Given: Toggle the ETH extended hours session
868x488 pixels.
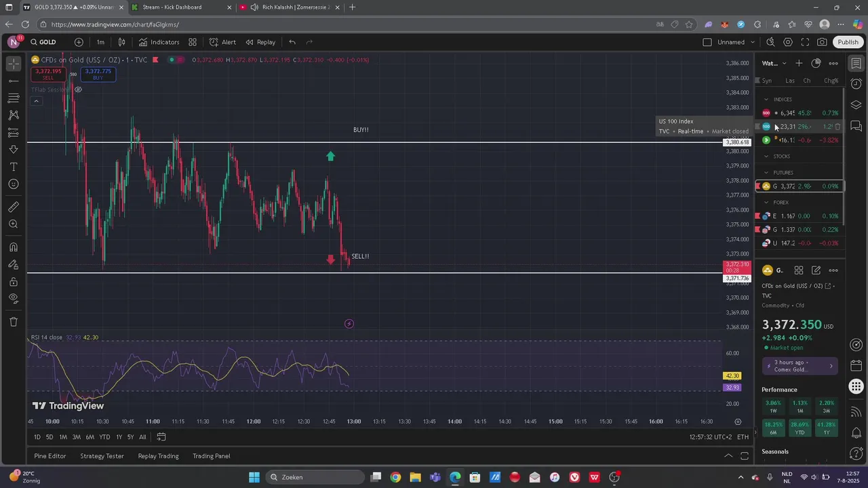Looking at the screenshot, I should click(743, 437).
